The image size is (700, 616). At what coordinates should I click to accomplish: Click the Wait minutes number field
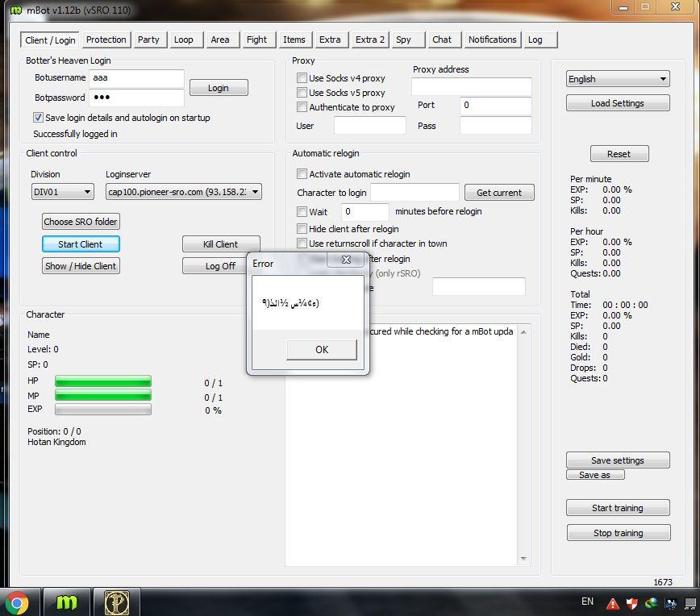tap(365, 211)
